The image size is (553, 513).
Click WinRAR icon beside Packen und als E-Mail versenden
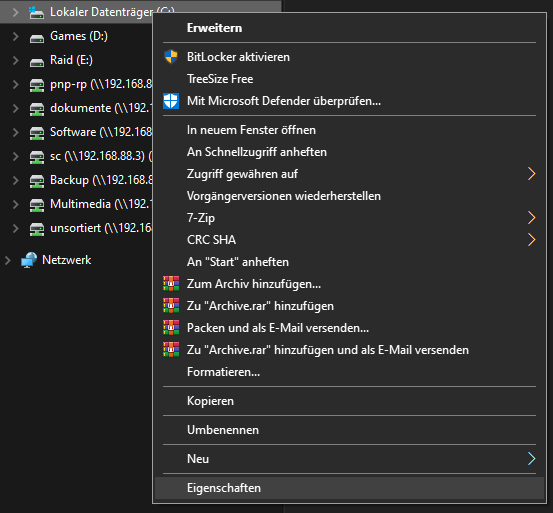coord(171,328)
